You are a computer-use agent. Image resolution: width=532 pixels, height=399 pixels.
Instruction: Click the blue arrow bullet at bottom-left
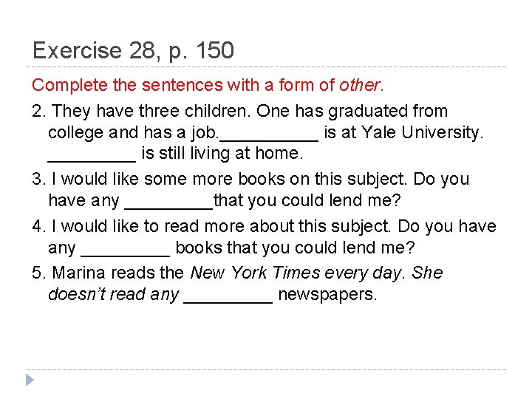click(29, 381)
